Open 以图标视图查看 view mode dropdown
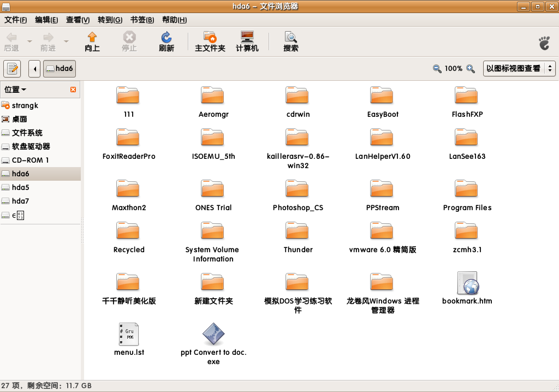 pyautogui.click(x=519, y=68)
